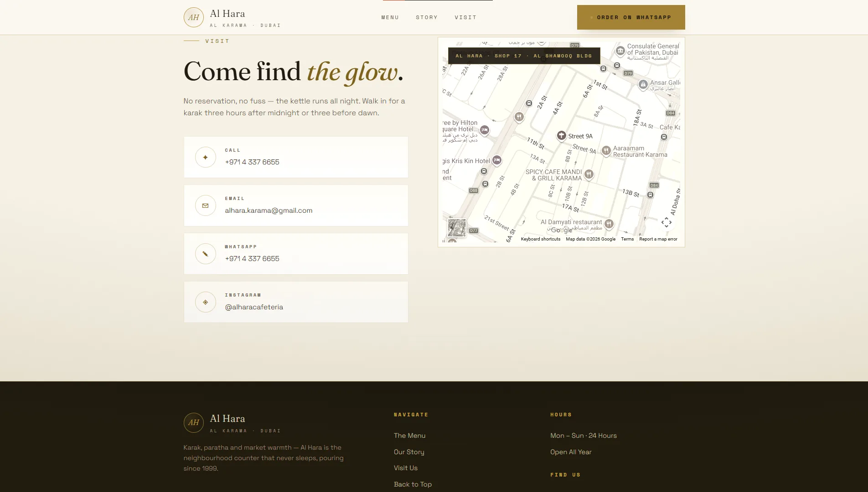The height and width of the screenshot is (492, 868).
Task: Click the Kris Kin Hotel map pin
Action: (x=497, y=160)
